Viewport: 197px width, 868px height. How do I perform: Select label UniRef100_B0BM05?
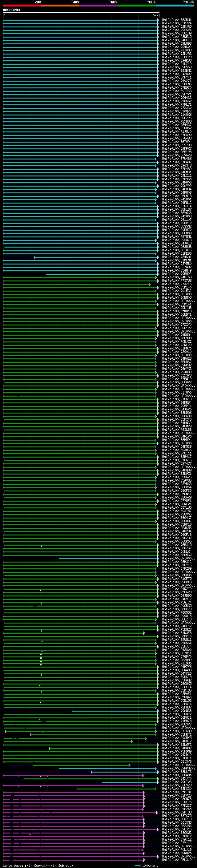click(177, 298)
